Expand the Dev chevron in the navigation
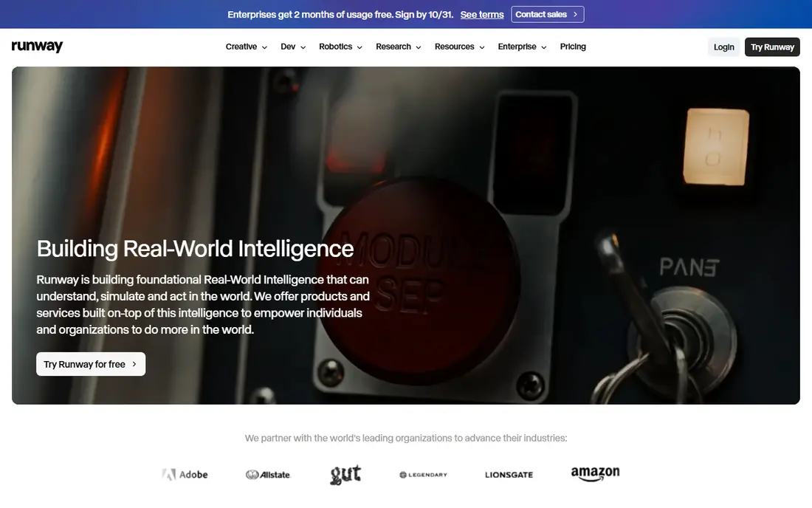Image resolution: width=812 pixels, height=508 pixels. pos(303,47)
